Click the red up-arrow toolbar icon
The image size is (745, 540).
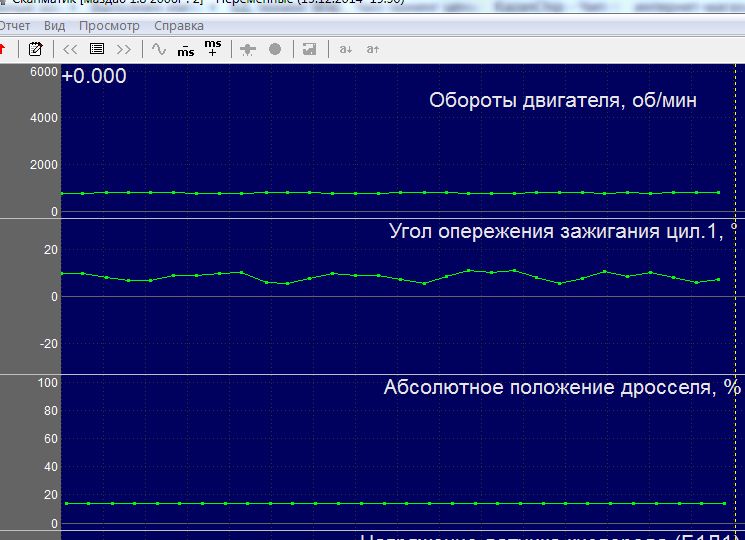click(x=2, y=49)
